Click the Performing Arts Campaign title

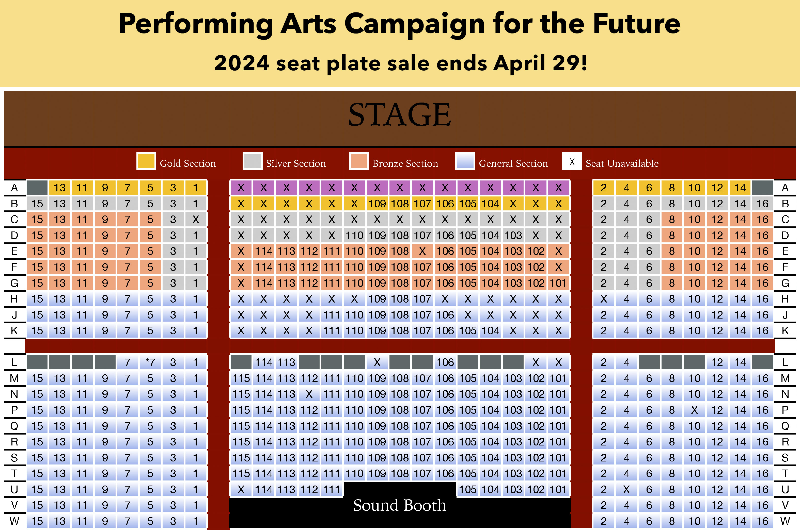pyautogui.click(x=399, y=24)
